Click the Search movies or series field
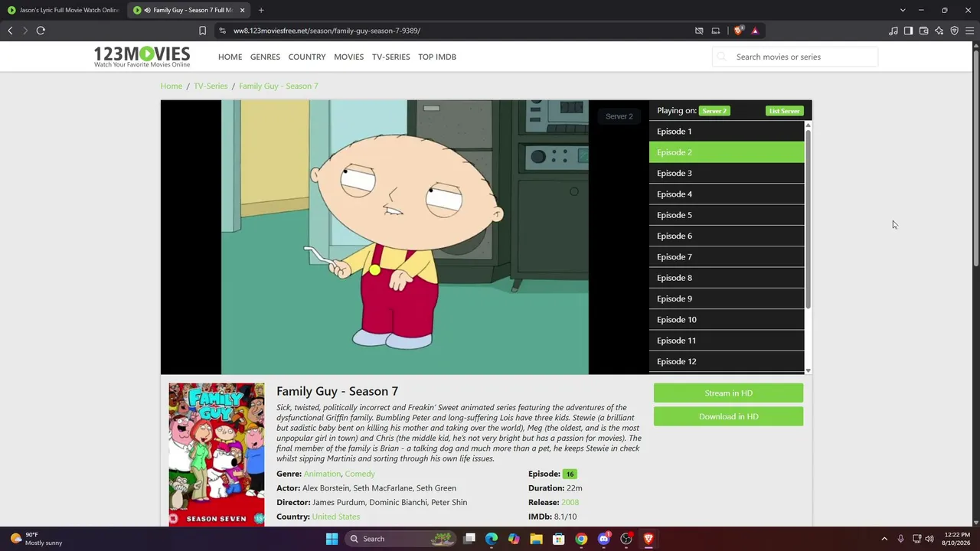Viewport: 980px width, 551px height. [795, 57]
